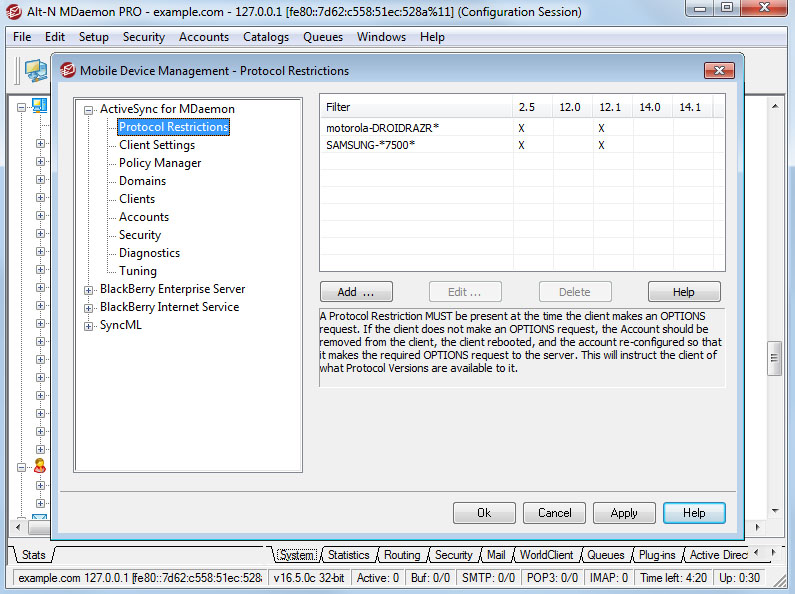Click the Apply button
The height and width of the screenshot is (594, 795).
click(x=624, y=513)
